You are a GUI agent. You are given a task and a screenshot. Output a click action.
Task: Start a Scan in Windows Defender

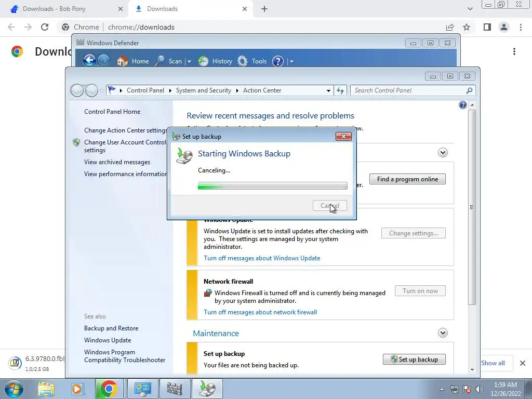[169, 61]
